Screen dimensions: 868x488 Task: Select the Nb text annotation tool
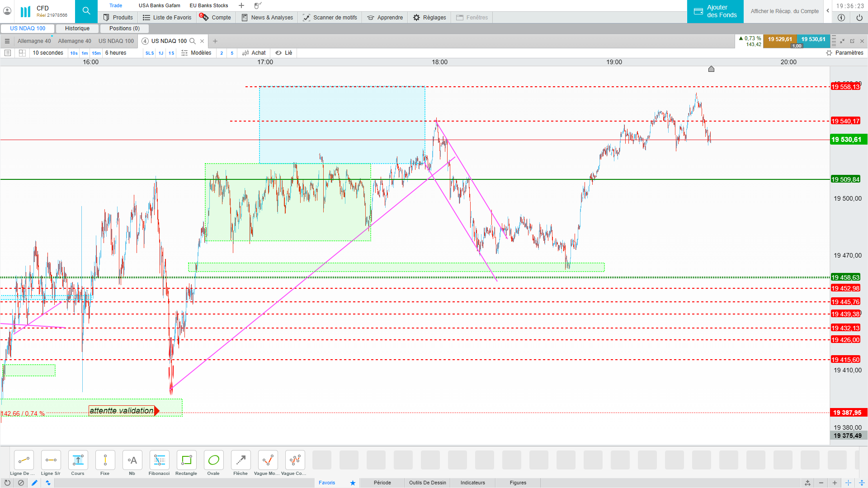[132, 460]
